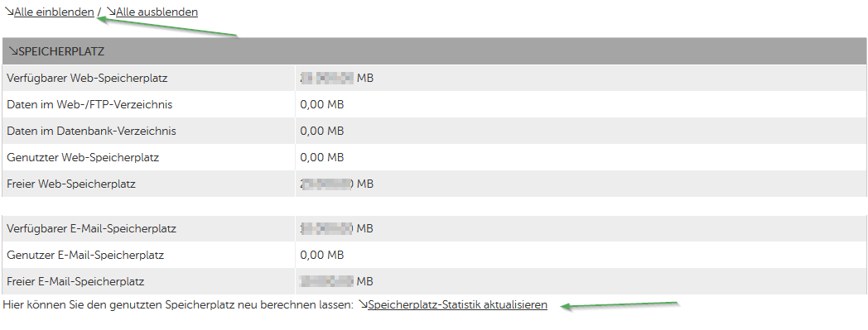Collapse all sections via 'Alle ausblenden'

click(157, 12)
